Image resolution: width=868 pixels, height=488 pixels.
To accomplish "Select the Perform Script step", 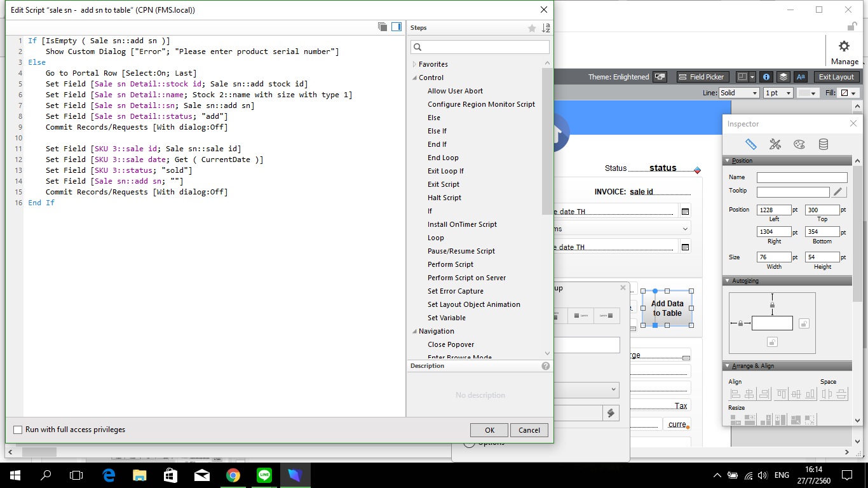I will tap(451, 264).
